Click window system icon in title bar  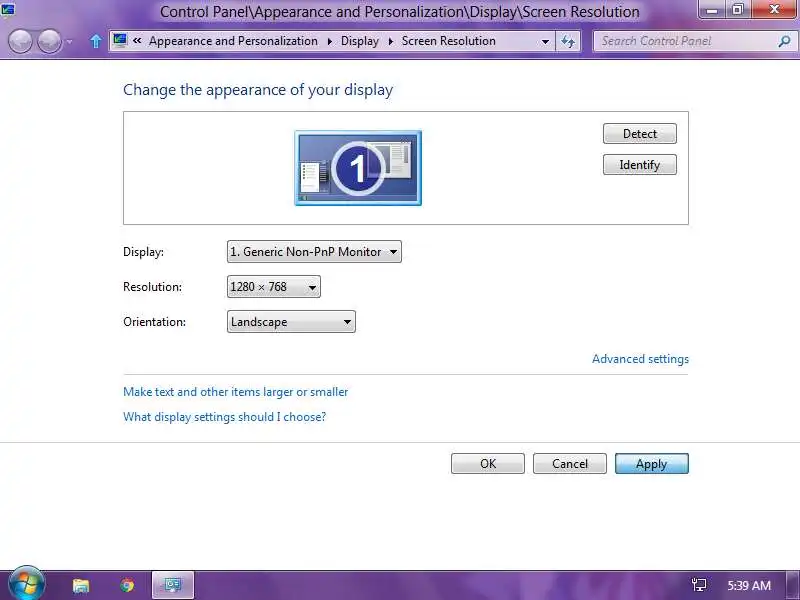(8, 9)
